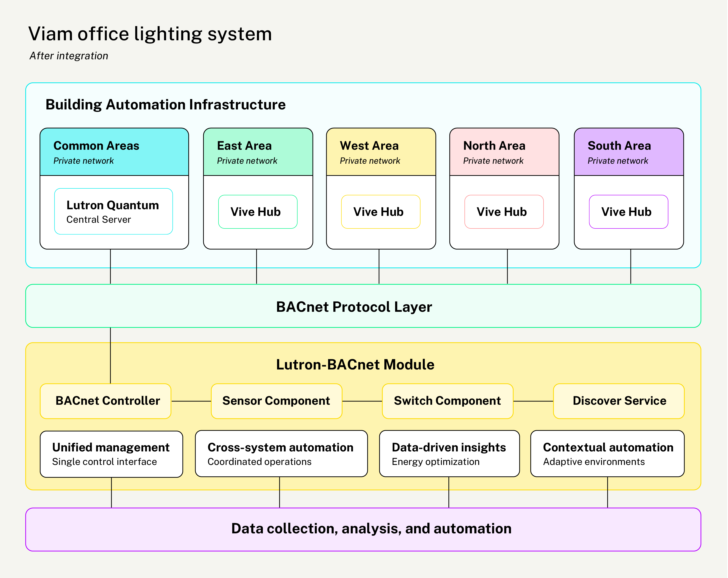This screenshot has height=578, width=728.
Task: Select the Contextual automation card
Action: pyautogui.click(x=607, y=454)
